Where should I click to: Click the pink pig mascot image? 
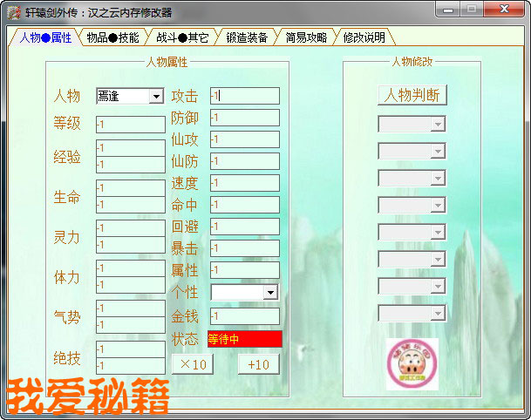(412, 363)
